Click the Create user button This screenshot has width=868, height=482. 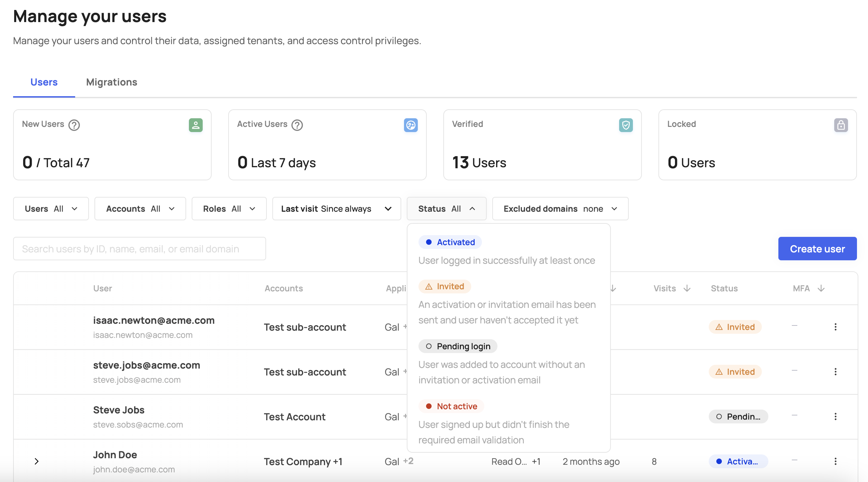coord(817,249)
